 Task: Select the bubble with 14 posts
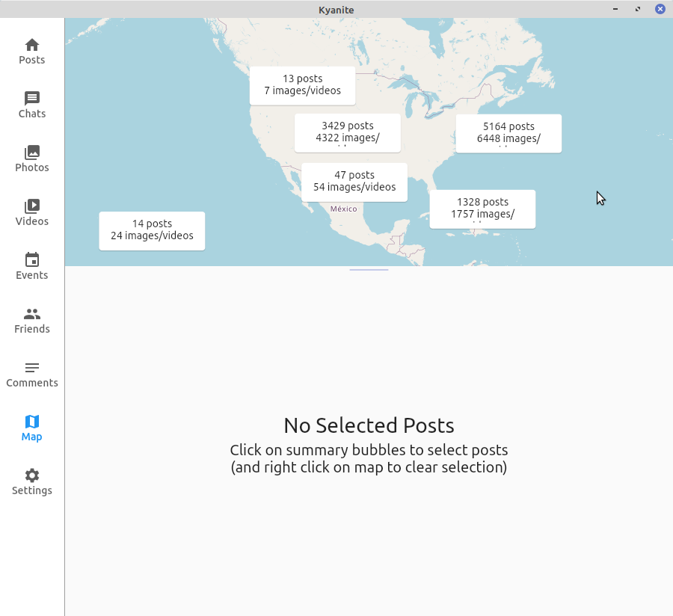pos(152,230)
